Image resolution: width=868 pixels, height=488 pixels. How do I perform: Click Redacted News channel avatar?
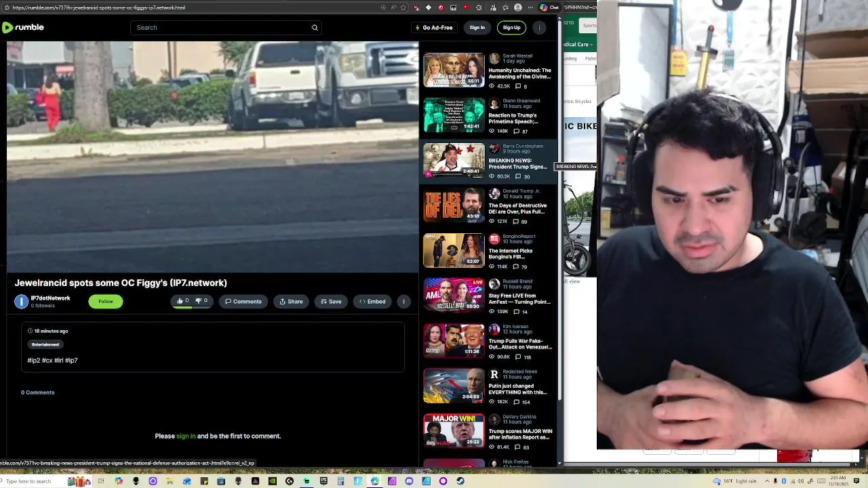[x=494, y=374]
